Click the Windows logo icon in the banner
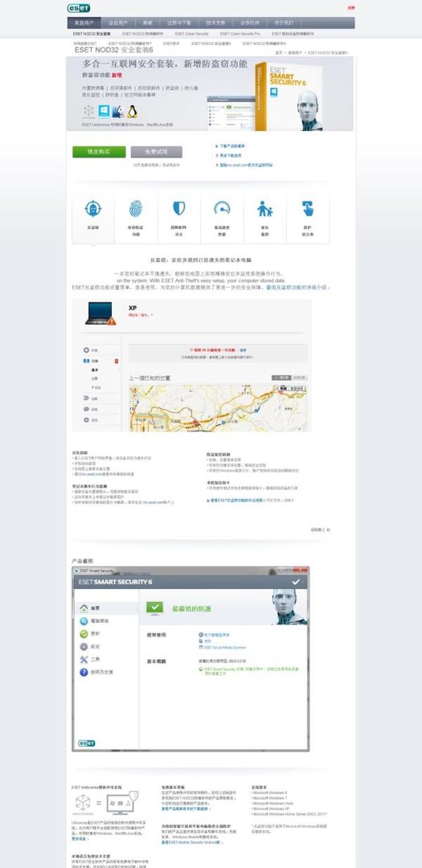Image resolution: width=422 pixels, height=868 pixels. (104, 111)
